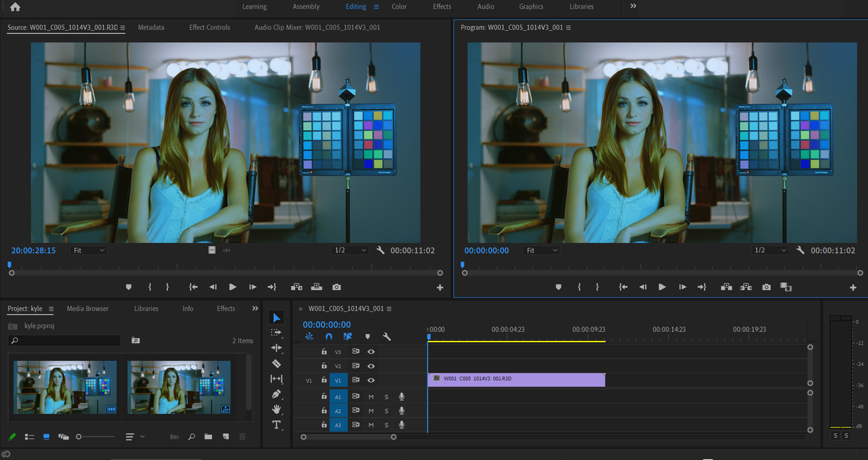Switch to the Color workspace
The image size is (868, 460).
399,7
